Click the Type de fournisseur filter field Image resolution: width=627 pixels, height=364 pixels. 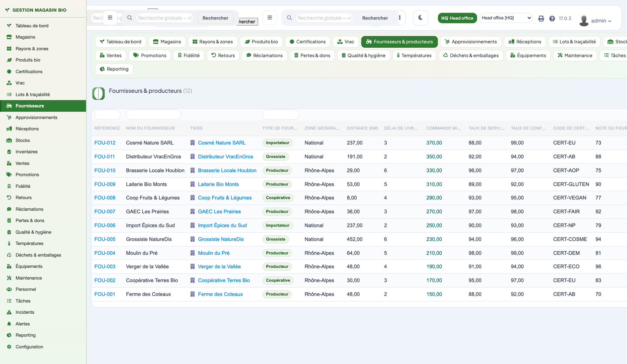(280, 115)
